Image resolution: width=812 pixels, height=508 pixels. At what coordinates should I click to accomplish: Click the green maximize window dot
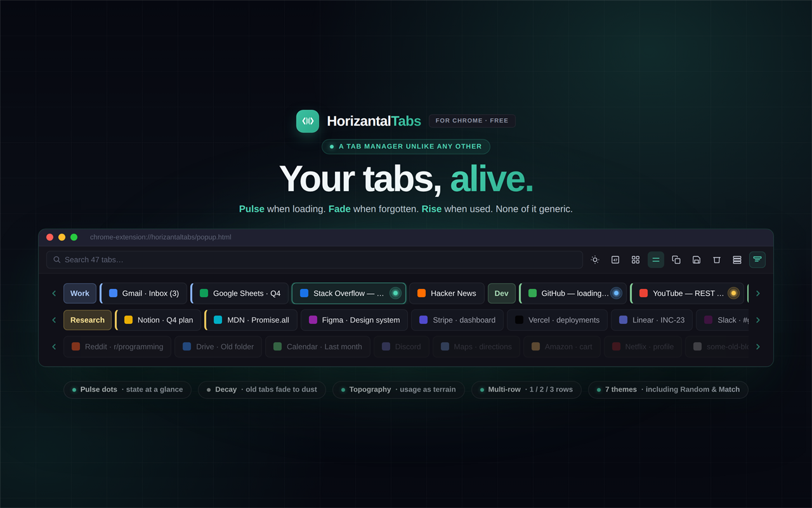pyautogui.click(x=74, y=237)
